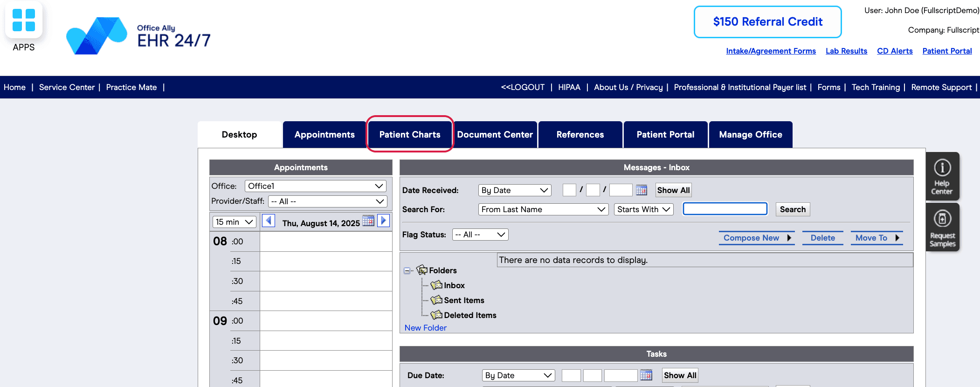Click the Search button for messages
This screenshot has width=980, height=387.
[793, 209]
